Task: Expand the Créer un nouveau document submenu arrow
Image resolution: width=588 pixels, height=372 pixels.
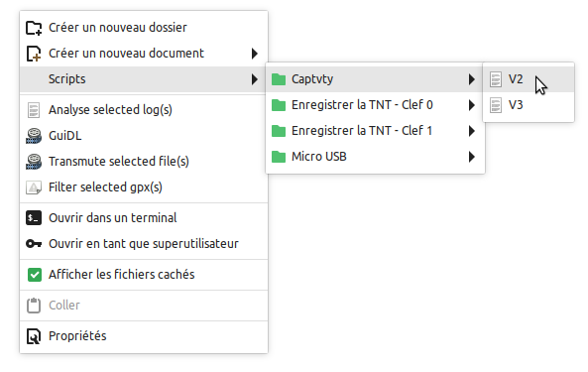Action: click(x=255, y=54)
